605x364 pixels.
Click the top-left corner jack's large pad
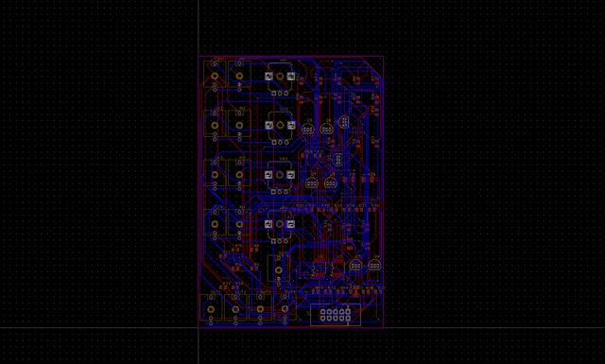215,76
